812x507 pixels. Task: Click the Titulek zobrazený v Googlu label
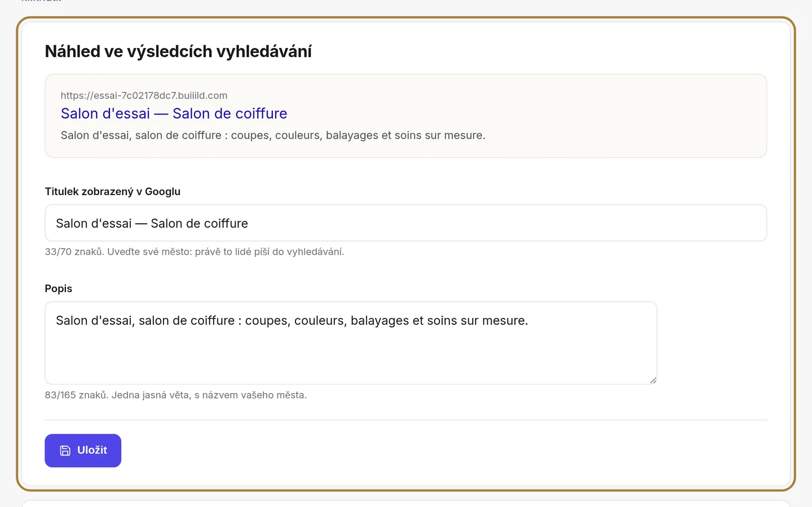pyautogui.click(x=113, y=191)
